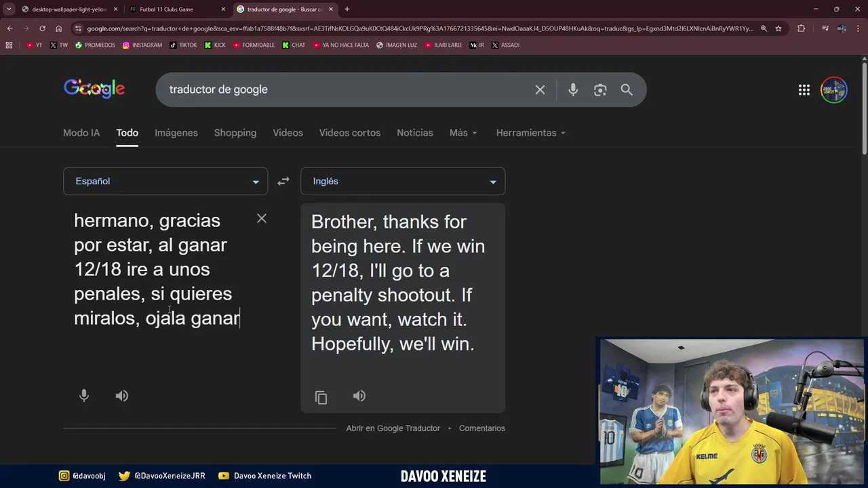Open the IMAGEN LUZ bookmark

pos(397,45)
